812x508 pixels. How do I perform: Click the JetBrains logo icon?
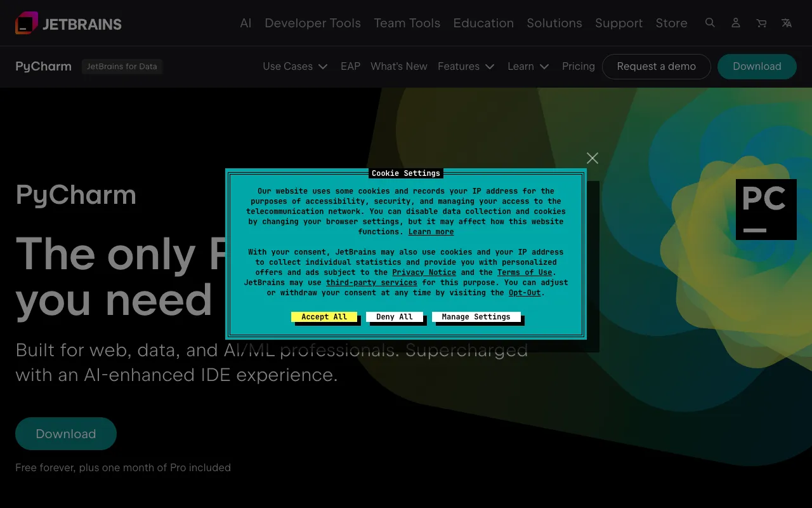click(27, 23)
